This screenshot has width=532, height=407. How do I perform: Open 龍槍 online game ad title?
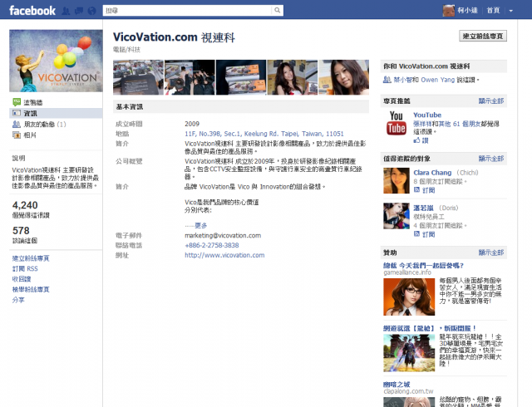[430, 328]
